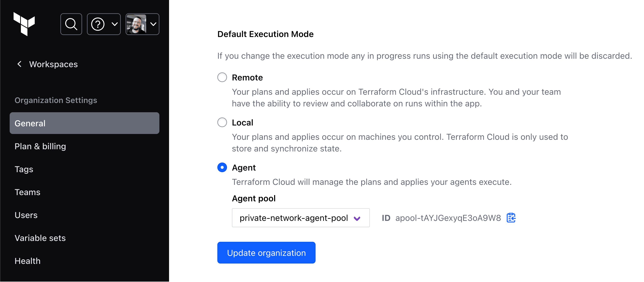Click the user avatar photo
644x282 pixels.
click(x=136, y=24)
